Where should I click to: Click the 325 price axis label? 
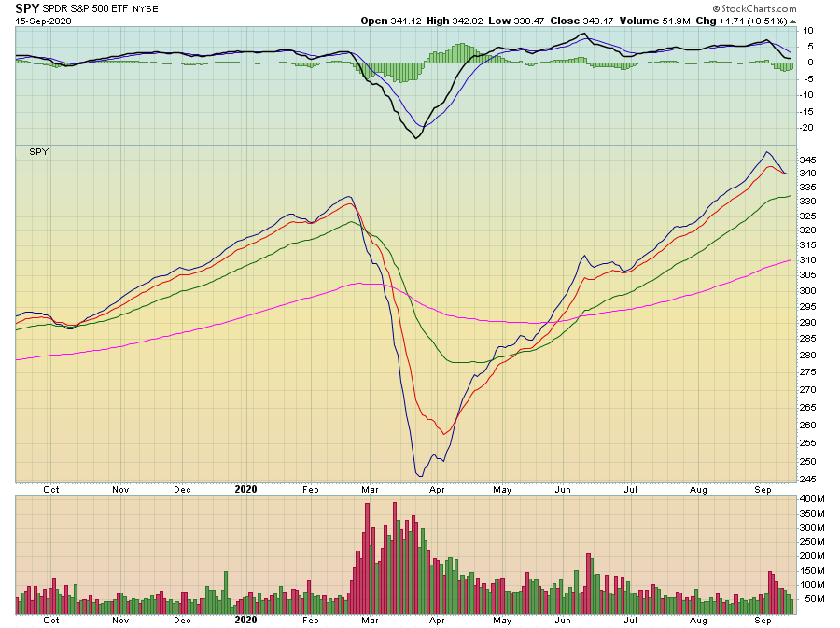[808, 216]
